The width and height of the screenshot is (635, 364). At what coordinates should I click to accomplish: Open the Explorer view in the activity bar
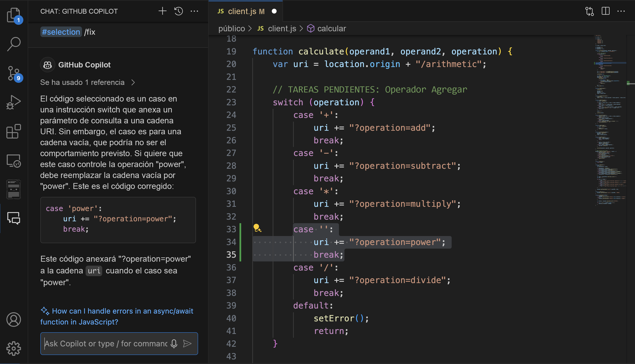coord(13,15)
